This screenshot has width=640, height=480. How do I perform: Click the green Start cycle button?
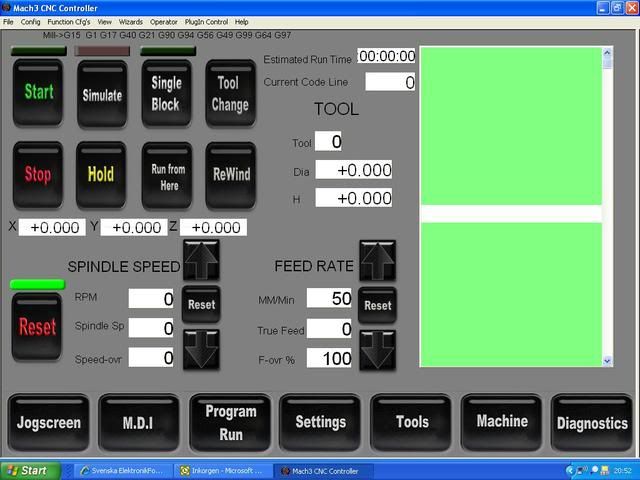[38, 93]
